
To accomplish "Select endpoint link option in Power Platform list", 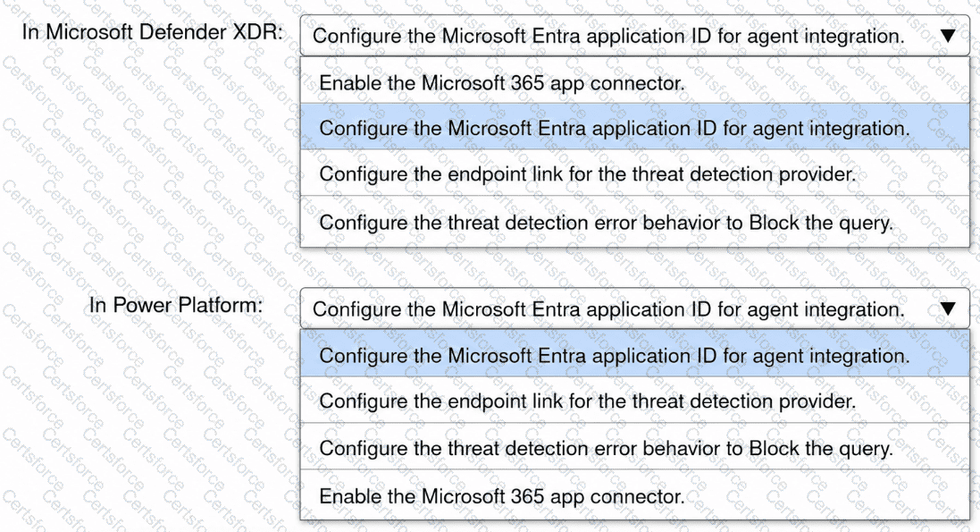I will [634, 400].
